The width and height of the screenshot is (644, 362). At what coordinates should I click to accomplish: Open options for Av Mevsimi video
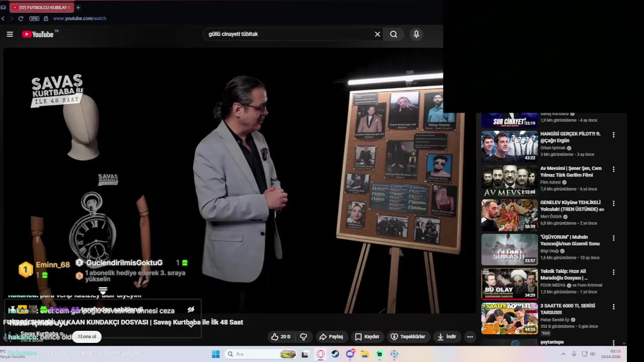click(x=613, y=169)
